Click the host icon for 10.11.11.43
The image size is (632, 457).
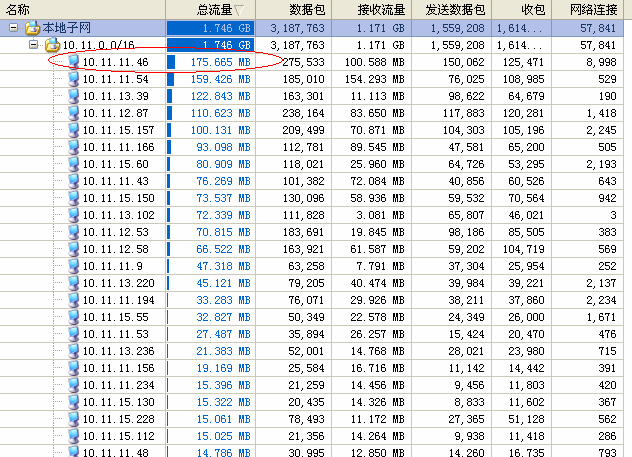73,181
